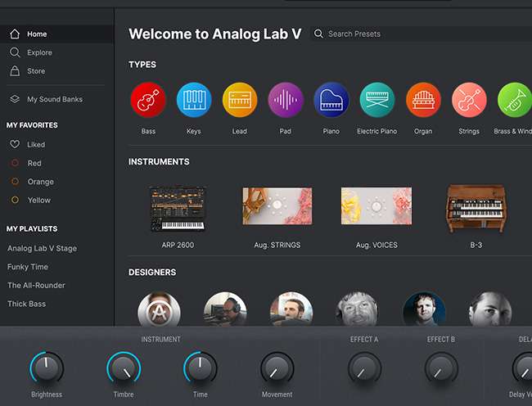Click the DESIGNERS section heading

[x=152, y=273]
